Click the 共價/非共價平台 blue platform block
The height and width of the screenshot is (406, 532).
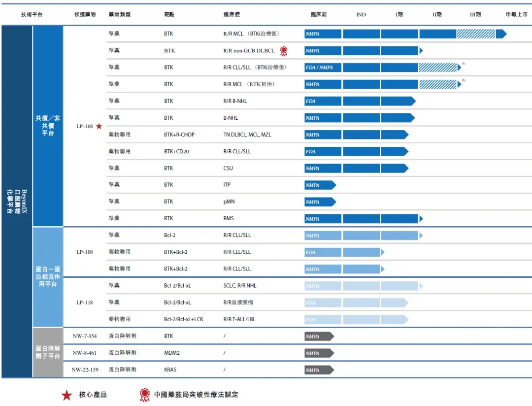[x=48, y=126]
